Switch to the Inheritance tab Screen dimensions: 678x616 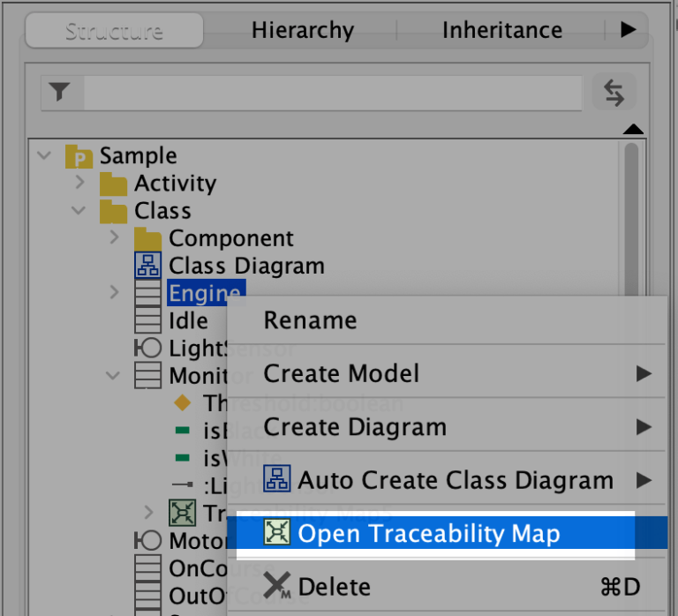[x=501, y=30]
